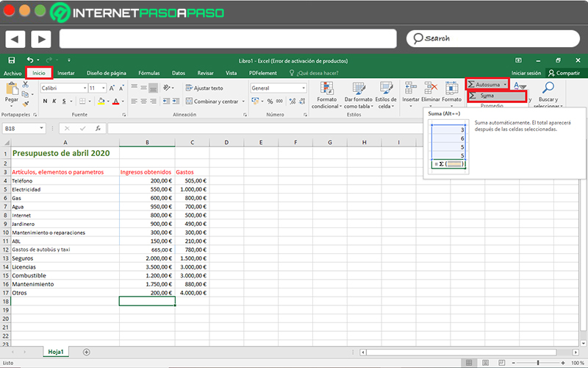The height and width of the screenshot is (368, 588).
Task: Click the Compartir share button
Action: (564, 73)
